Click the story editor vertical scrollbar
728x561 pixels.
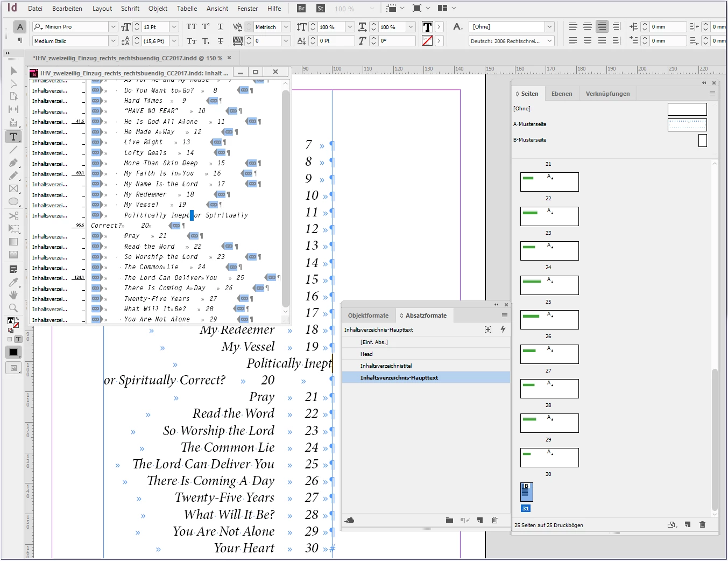[x=286, y=199]
